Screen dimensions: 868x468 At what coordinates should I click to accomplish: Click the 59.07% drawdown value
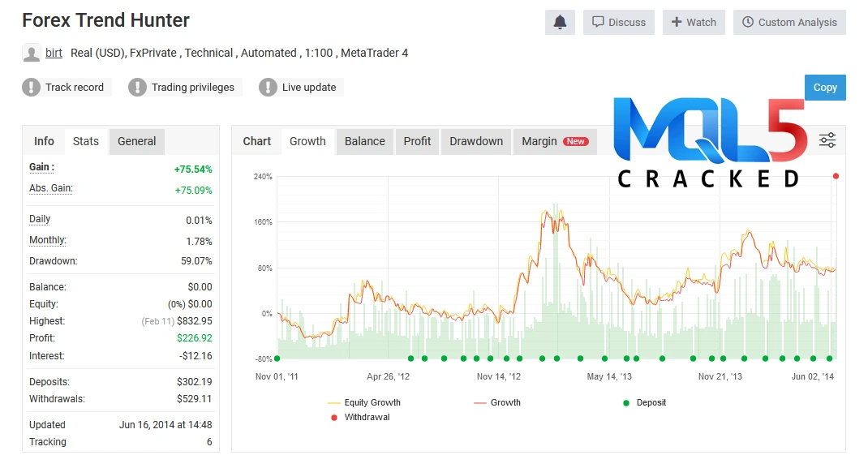point(196,261)
